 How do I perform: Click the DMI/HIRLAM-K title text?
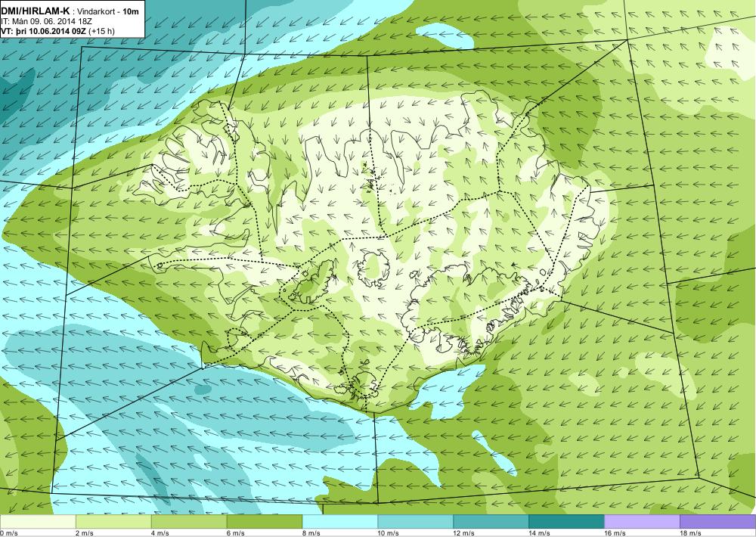point(36,11)
